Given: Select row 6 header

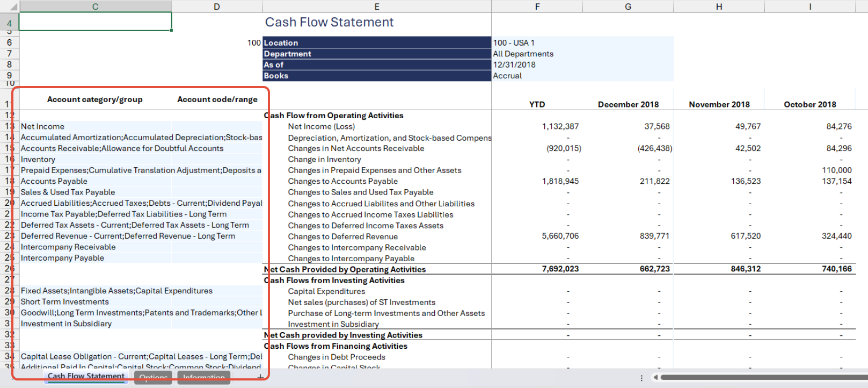Looking at the screenshot, I should pyautogui.click(x=9, y=42).
